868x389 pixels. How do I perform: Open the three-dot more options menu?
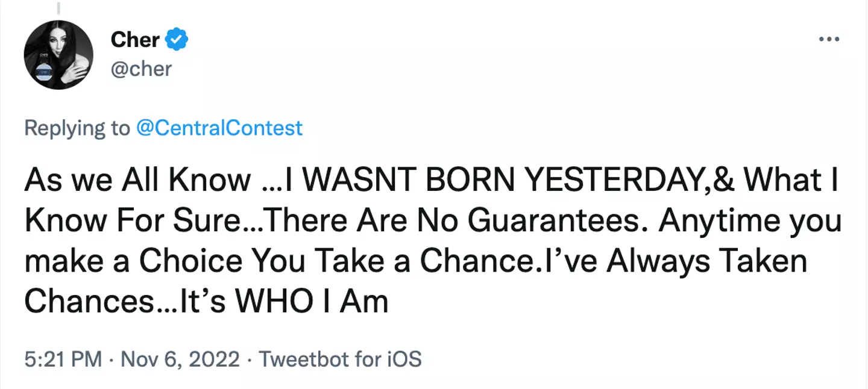coord(829,40)
